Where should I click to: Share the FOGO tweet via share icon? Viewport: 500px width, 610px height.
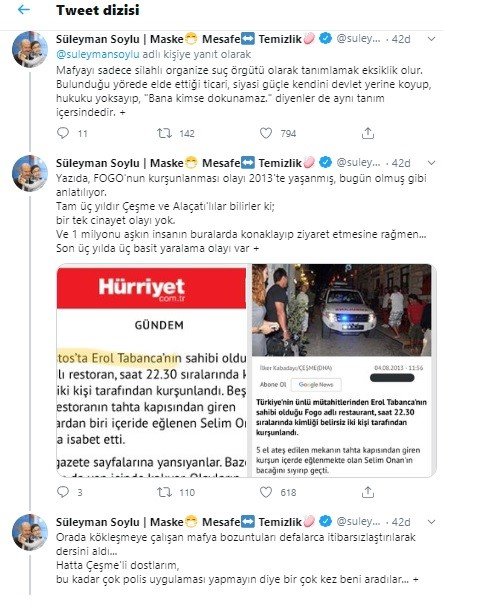click(368, 493)
